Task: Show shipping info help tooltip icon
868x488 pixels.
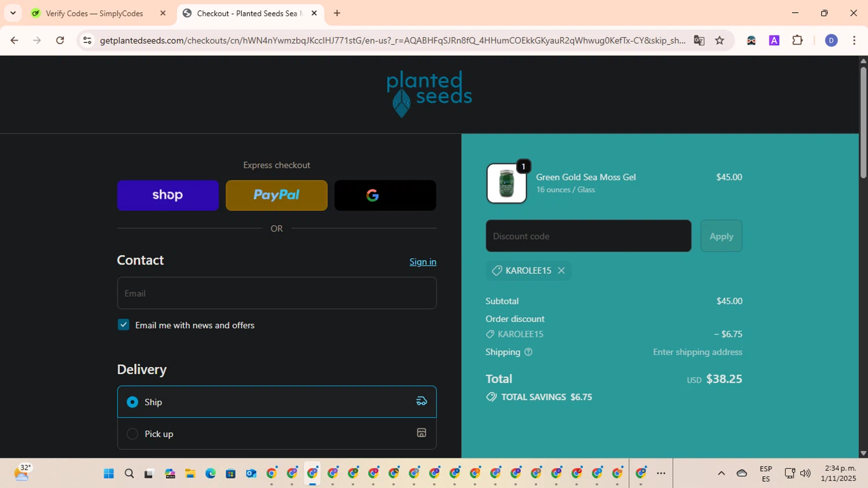Action: tap(528, 352)
